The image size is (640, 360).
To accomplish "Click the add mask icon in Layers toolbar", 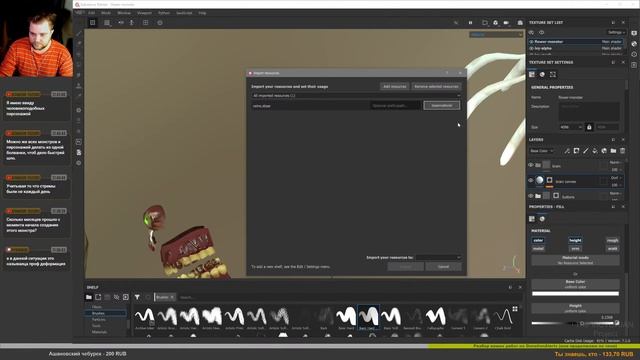I will (576, 151).
